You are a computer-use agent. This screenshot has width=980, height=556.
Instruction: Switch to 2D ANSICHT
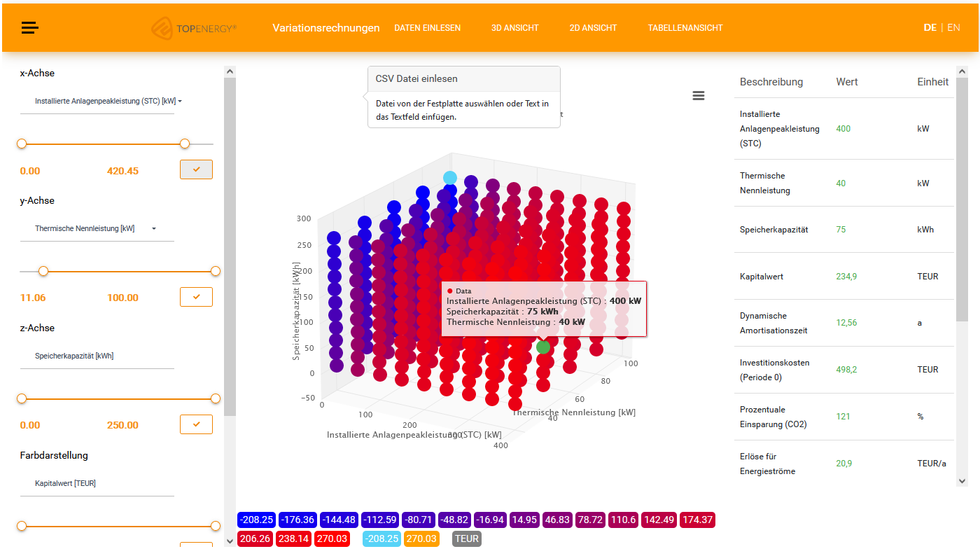pos(594,28)
